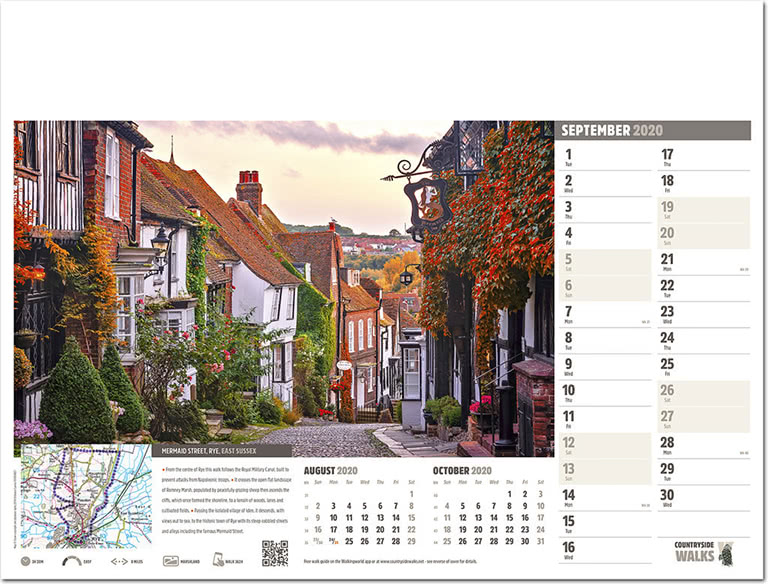Click the walk duration clock icon
The height and width of the screenshot is (584, 768).
[25, 561]
